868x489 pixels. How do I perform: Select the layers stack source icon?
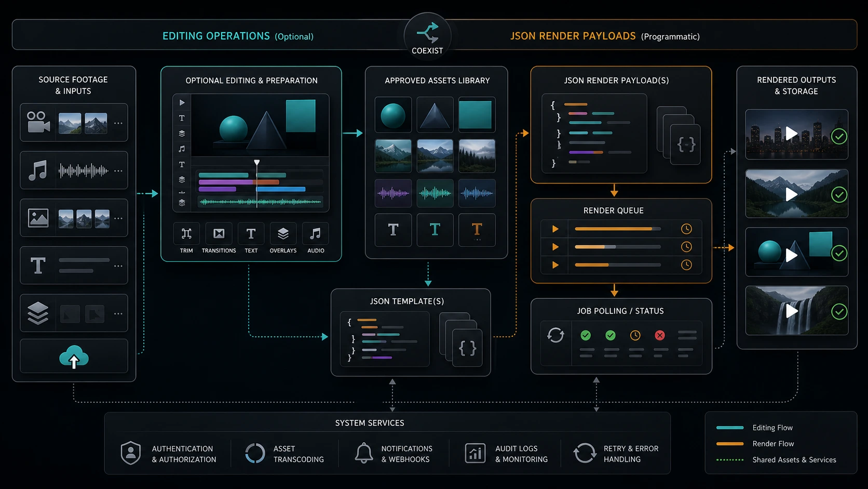pos(38,313)
